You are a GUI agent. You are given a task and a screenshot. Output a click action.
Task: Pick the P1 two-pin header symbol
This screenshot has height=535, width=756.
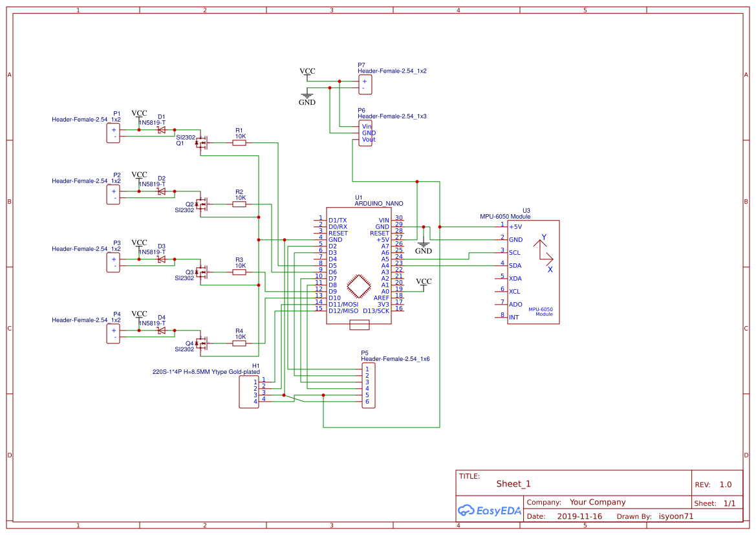click(x=113, y=133)
